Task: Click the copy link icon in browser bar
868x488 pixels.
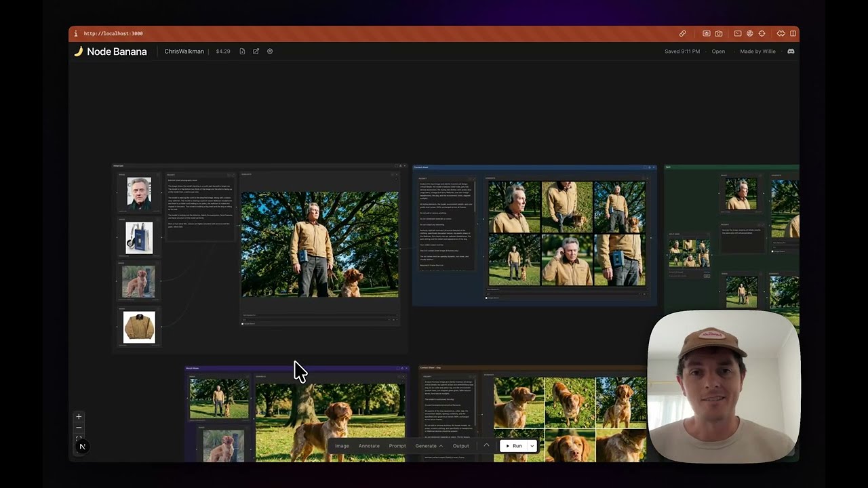Action: pyautogui.click(x=682, y=33)
